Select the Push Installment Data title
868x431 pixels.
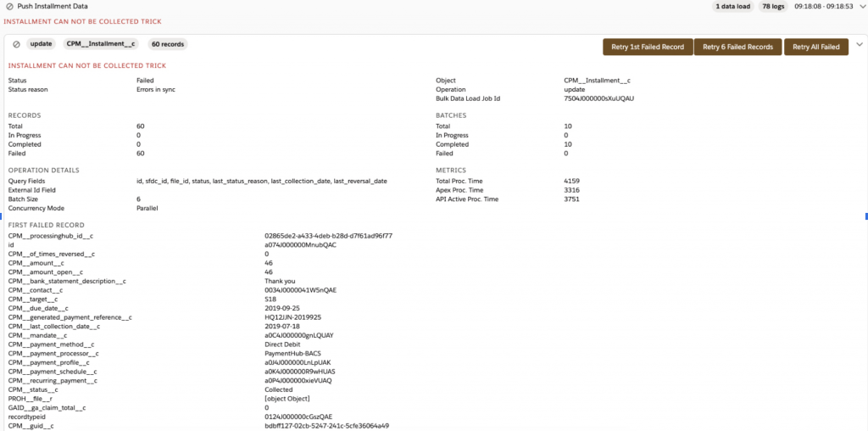(x=53, y=6)
